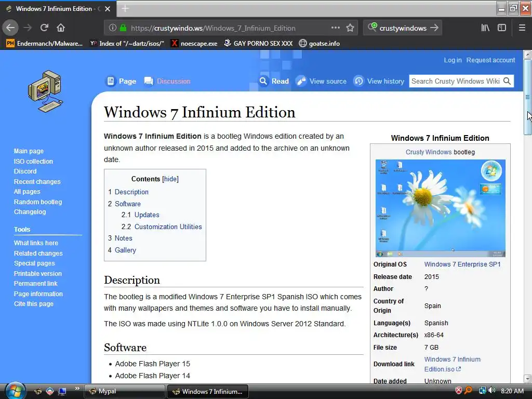Click the red shield security tray icon

459,391
